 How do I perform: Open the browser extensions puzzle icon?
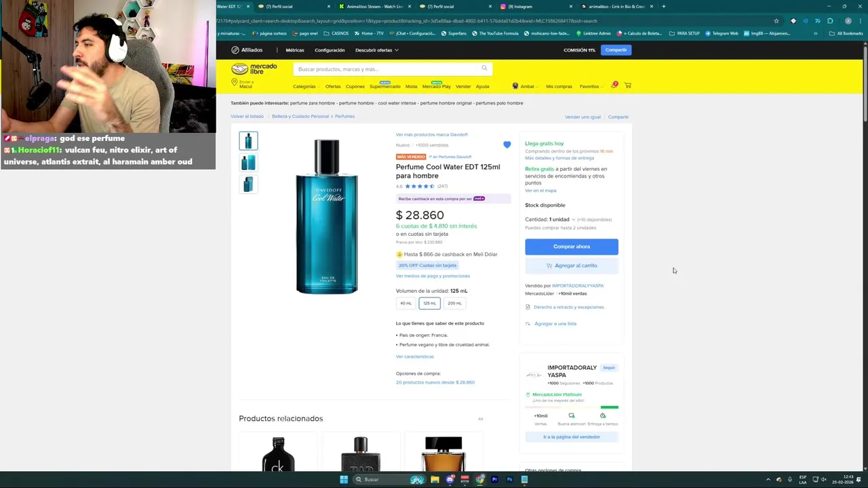pos(830,21)
